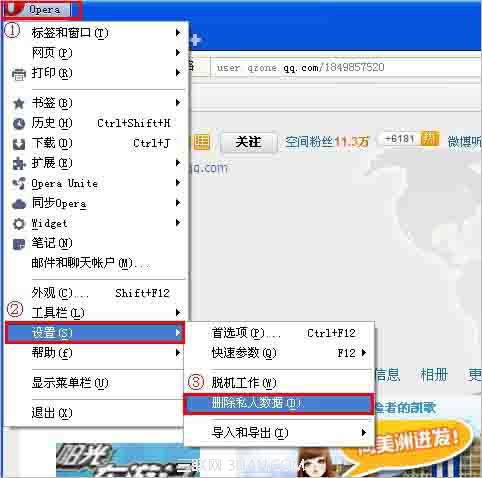Expand the arrow next to 网页

tap(178, 53)
